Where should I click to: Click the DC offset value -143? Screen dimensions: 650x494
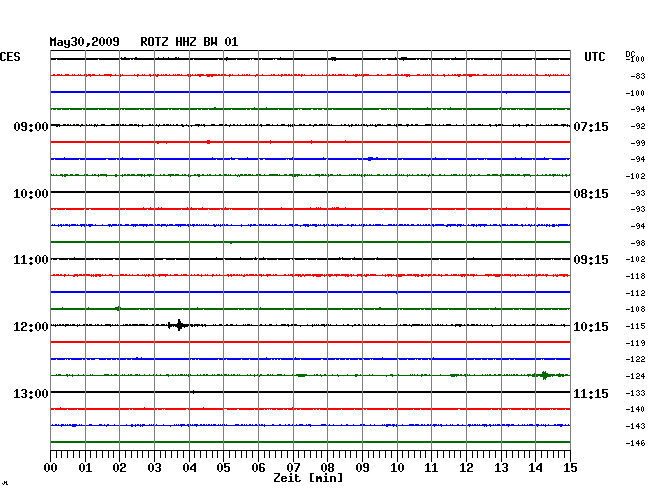[635, 426]
